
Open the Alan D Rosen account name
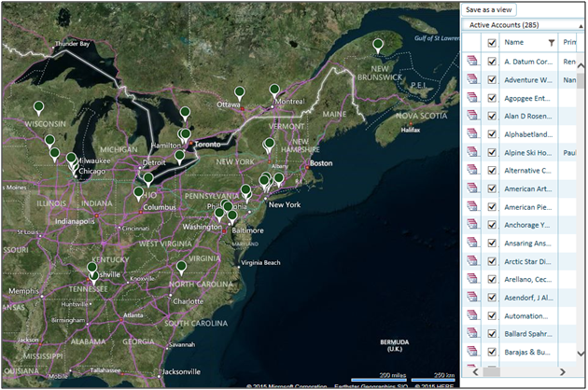[x=527, y=116]
